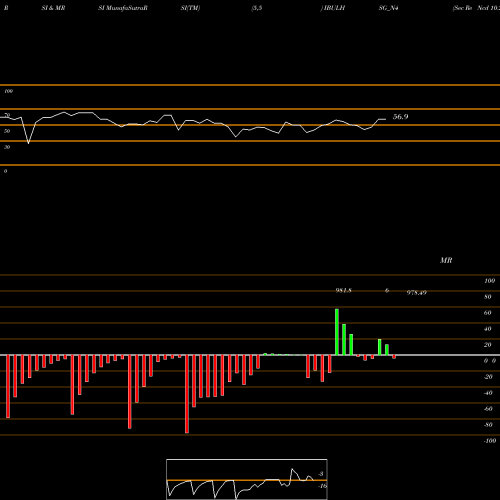
Task: Click the -60 label on the MR axis
Action: [x=488, y=409]
